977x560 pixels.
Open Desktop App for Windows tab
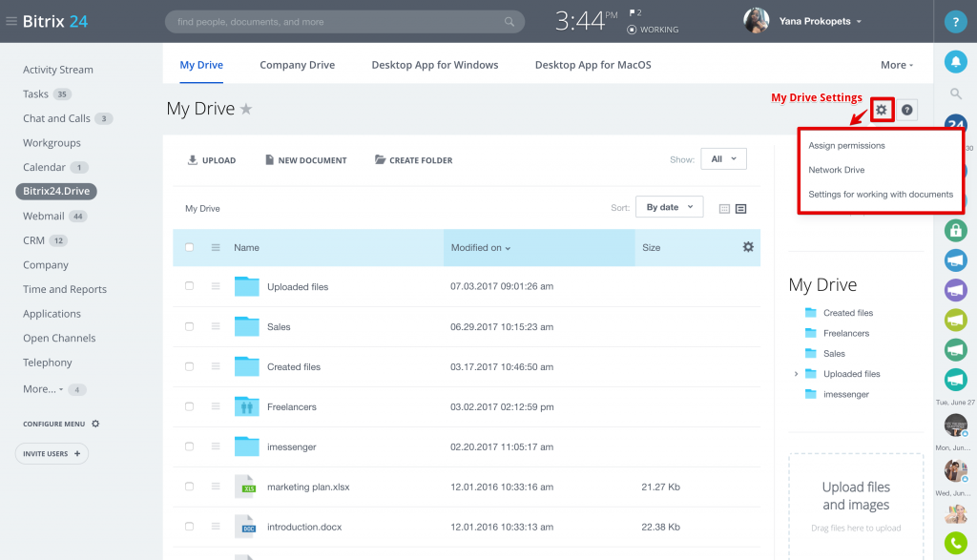tap(435, 65)
